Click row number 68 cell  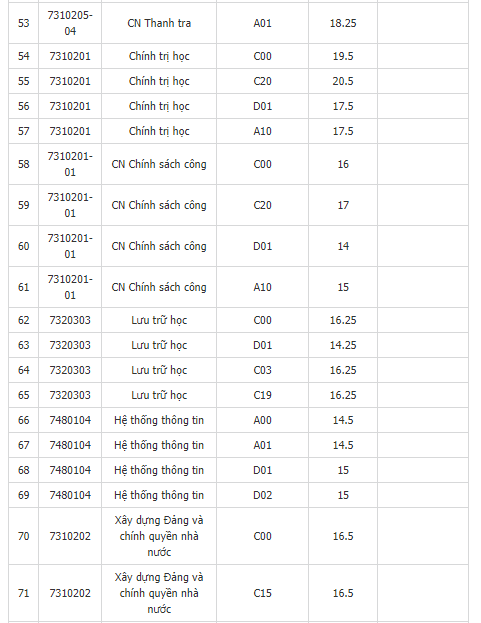click(x=23, y=470)
